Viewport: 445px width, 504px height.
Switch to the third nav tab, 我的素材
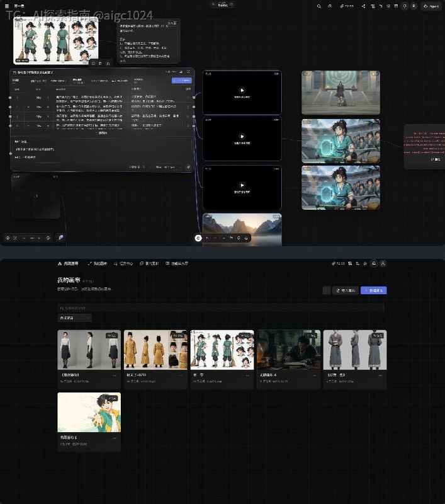click(x=149, y=263)
